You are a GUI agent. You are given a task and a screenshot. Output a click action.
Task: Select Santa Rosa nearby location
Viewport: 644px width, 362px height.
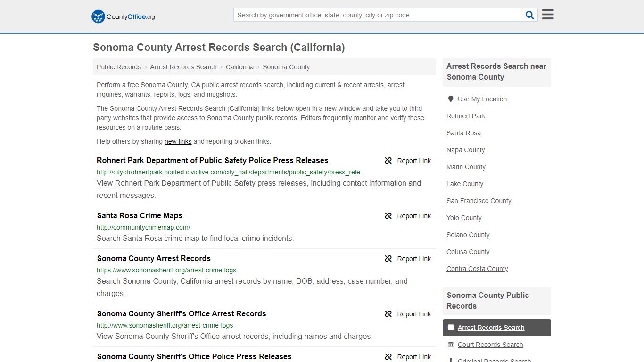pos(463,133)
